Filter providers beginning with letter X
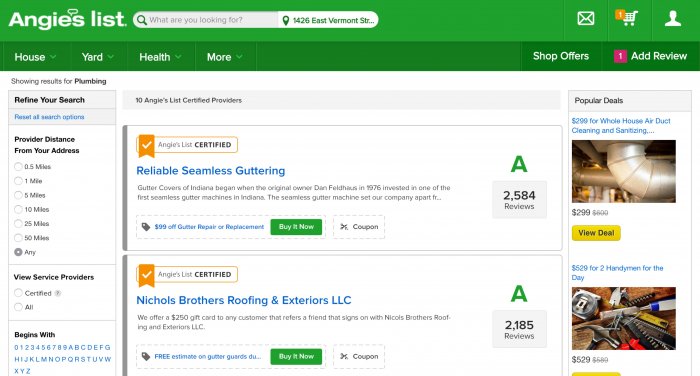The image size is (700, 376). (17, 371)
